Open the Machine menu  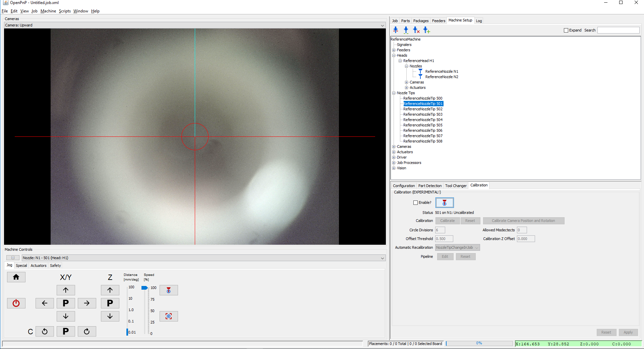click(48, 11)
